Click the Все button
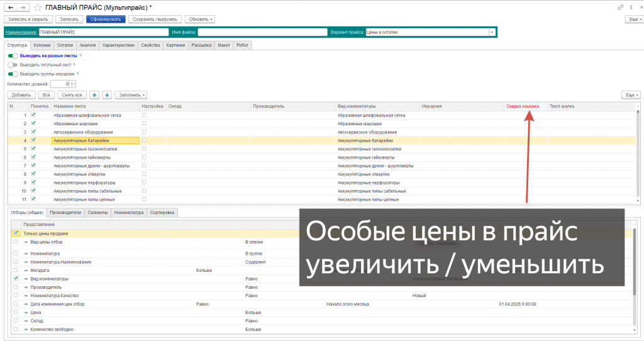 47,95
